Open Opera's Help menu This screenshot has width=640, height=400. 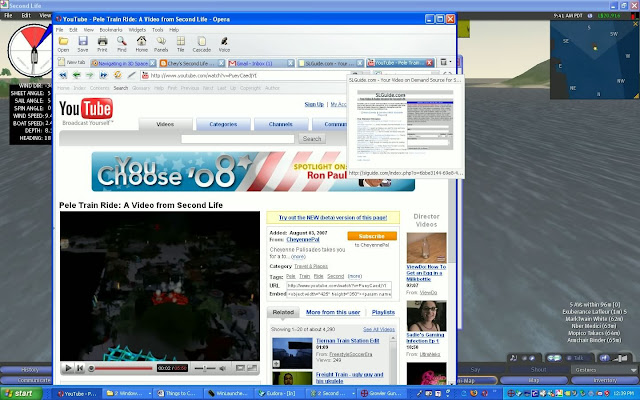[174, 30]
